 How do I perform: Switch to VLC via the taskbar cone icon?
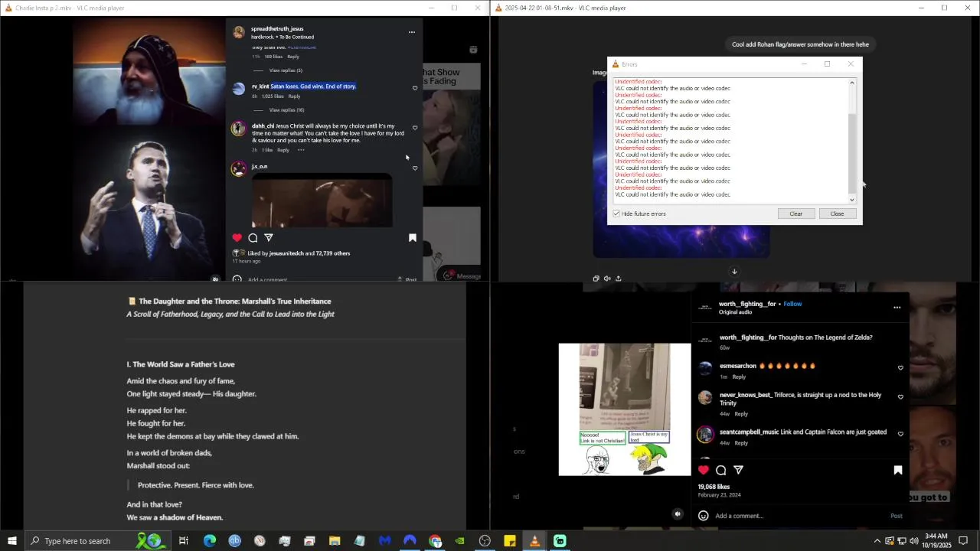coord(534,541)
